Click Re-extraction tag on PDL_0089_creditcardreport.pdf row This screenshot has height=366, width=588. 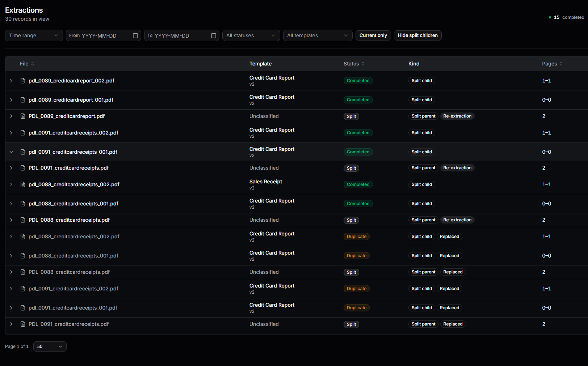[x=457, y=116]
